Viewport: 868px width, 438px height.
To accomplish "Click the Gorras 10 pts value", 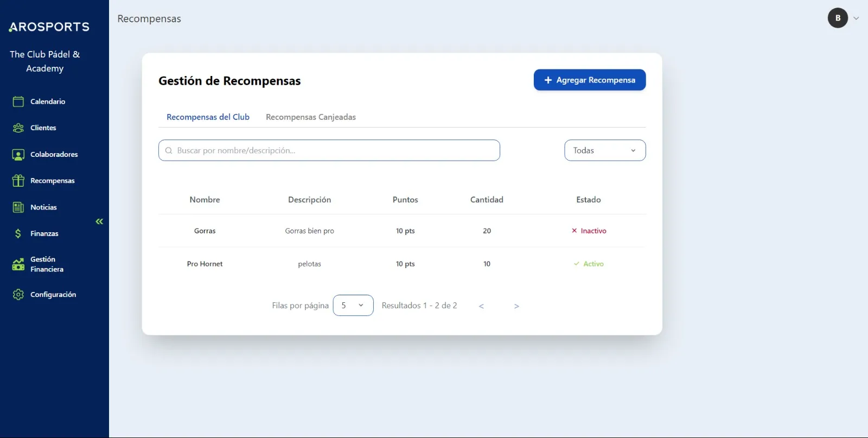I will click(405, 231).
